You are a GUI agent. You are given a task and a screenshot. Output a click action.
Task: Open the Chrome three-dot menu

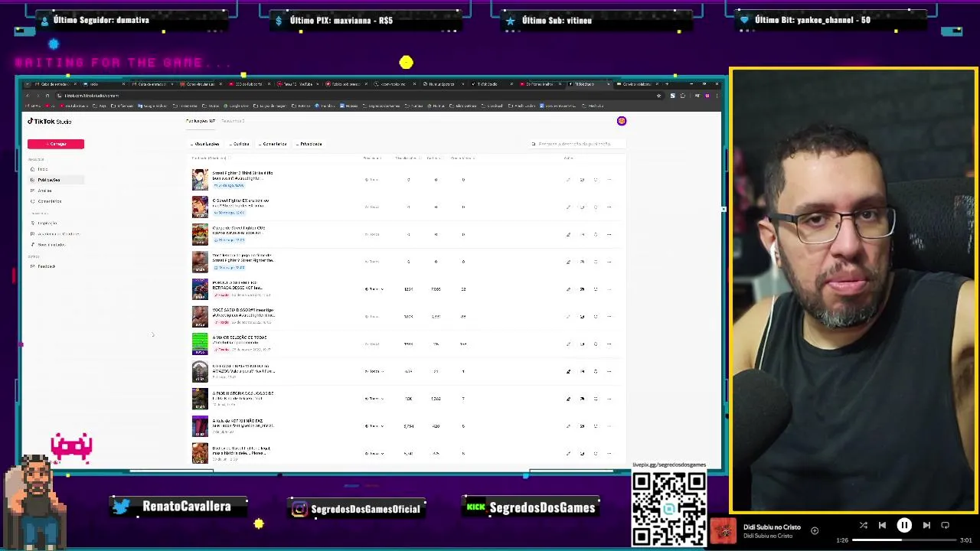pyautogui.click(x=717, y=96)
